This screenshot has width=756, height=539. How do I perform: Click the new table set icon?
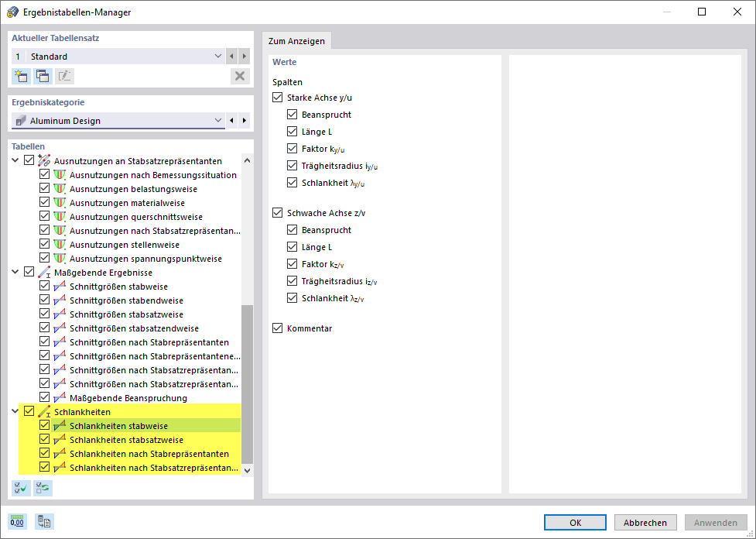pyautogui.click(x=21, y=76)
